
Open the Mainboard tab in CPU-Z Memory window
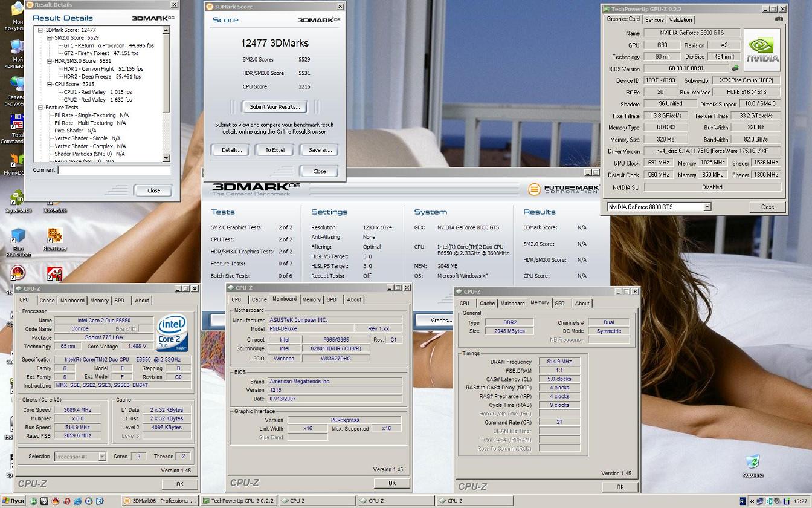pos(512,304)
